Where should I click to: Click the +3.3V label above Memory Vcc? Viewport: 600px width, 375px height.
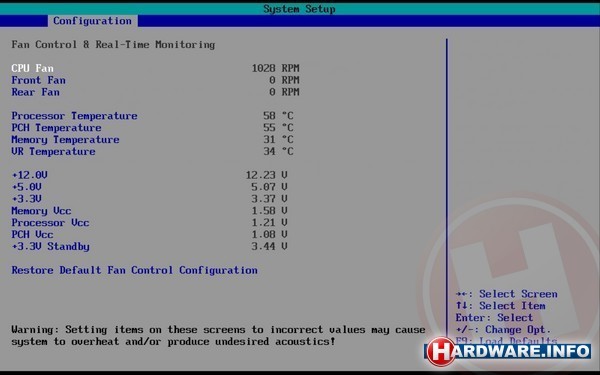(x=26, y=199)
